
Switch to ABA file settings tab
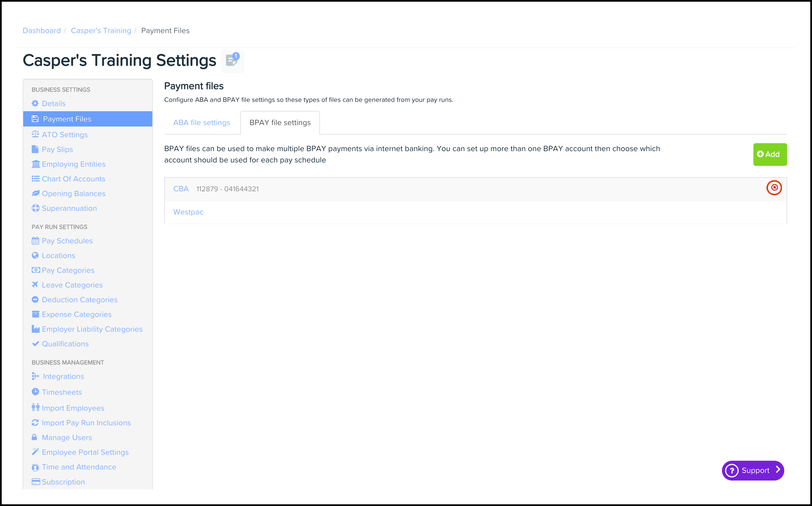pos(202,123)
